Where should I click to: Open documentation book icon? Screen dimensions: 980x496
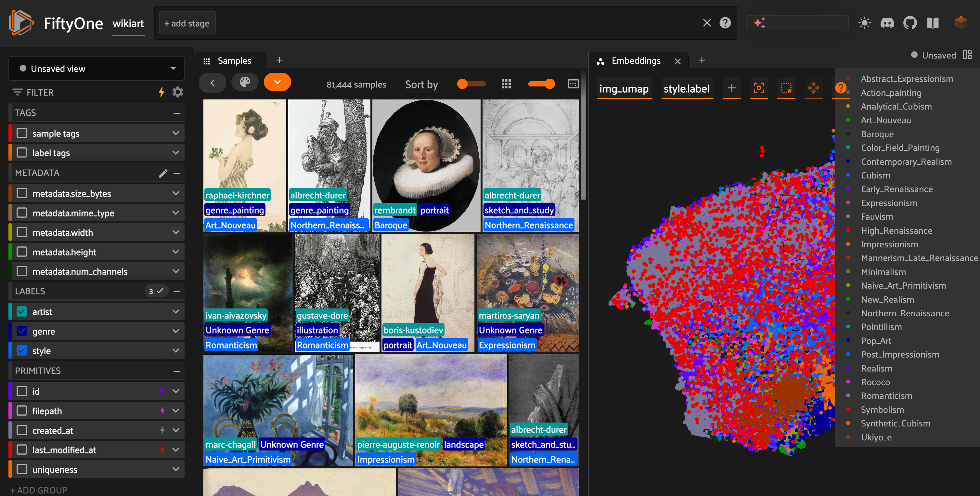(x=933, y=23)
